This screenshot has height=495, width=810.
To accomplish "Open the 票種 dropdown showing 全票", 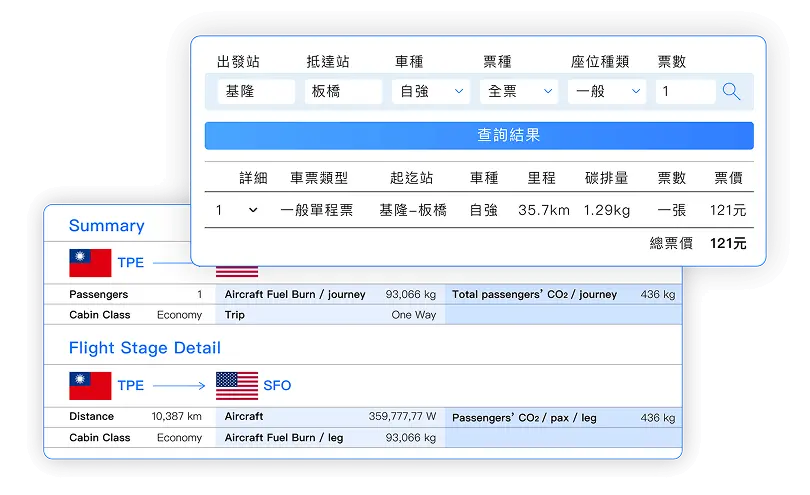I will click(519, 91).
